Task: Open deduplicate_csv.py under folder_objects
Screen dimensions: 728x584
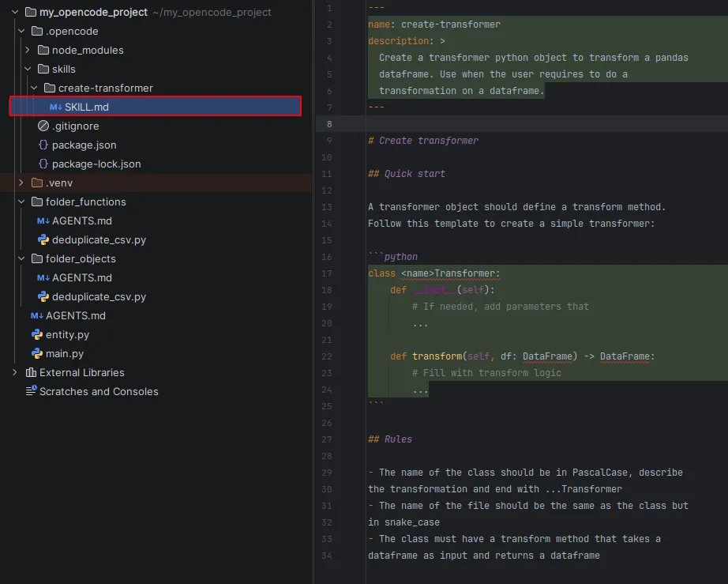Action: point(99,297)
